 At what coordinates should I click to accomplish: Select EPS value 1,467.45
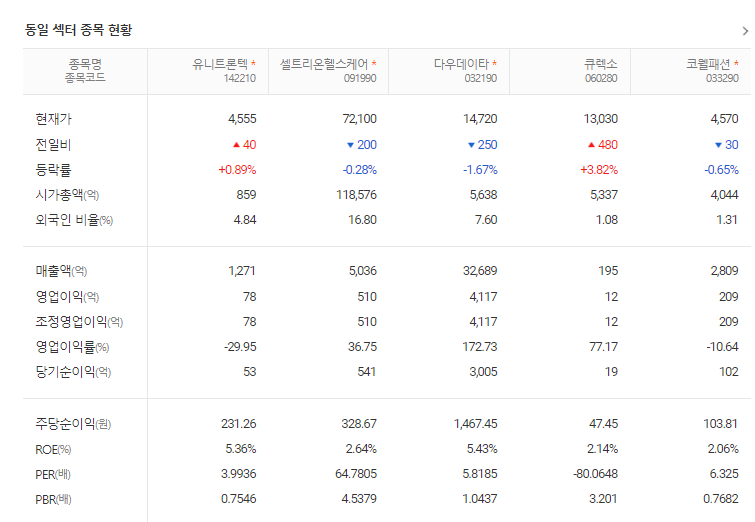click(x=475, y=424)
